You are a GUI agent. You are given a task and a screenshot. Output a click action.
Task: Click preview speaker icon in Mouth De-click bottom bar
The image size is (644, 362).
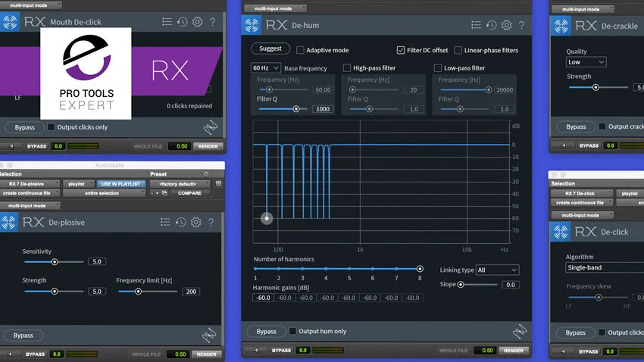pyautogui.click(x=11, y=146)
